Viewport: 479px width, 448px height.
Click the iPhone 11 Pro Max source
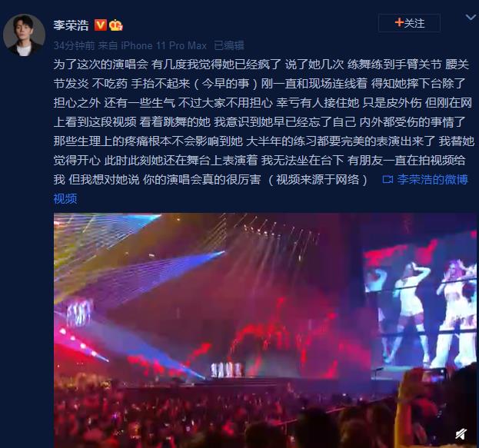(x=164, y=45)
